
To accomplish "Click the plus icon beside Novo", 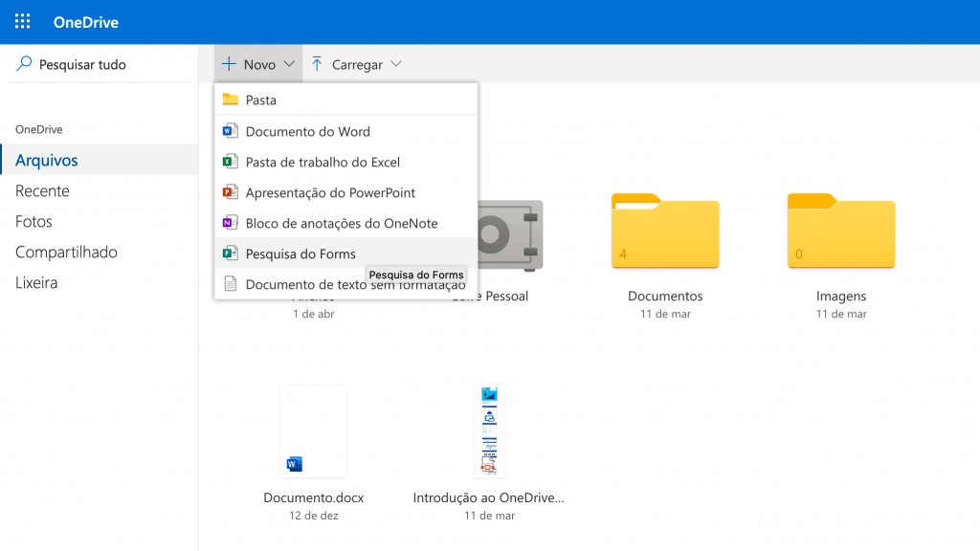I will pyautogui.click(x=230, y=64).
